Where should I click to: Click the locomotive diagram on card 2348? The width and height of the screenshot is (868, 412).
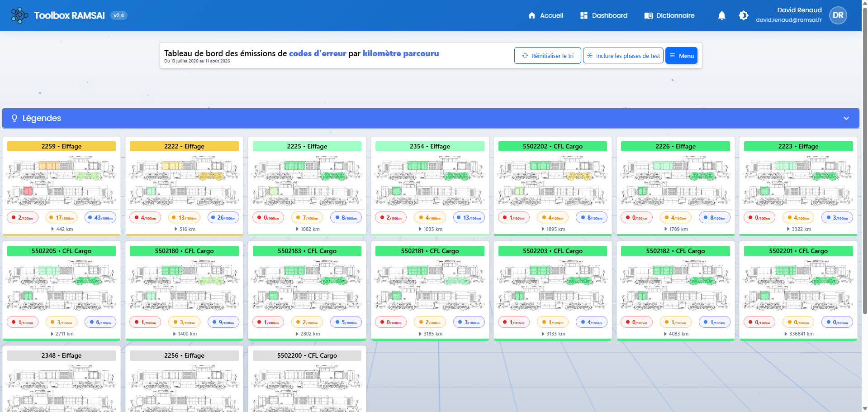click(62, 388)
